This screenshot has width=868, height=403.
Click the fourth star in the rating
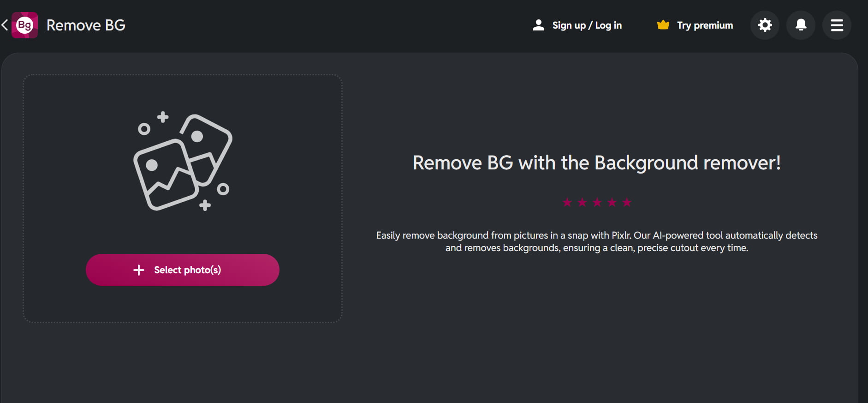612,202
